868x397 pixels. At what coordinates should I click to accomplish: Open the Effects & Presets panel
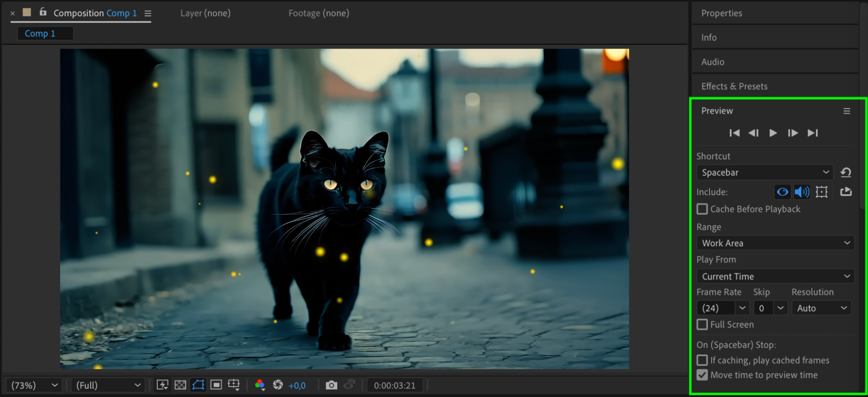click(x=734, y=86)
